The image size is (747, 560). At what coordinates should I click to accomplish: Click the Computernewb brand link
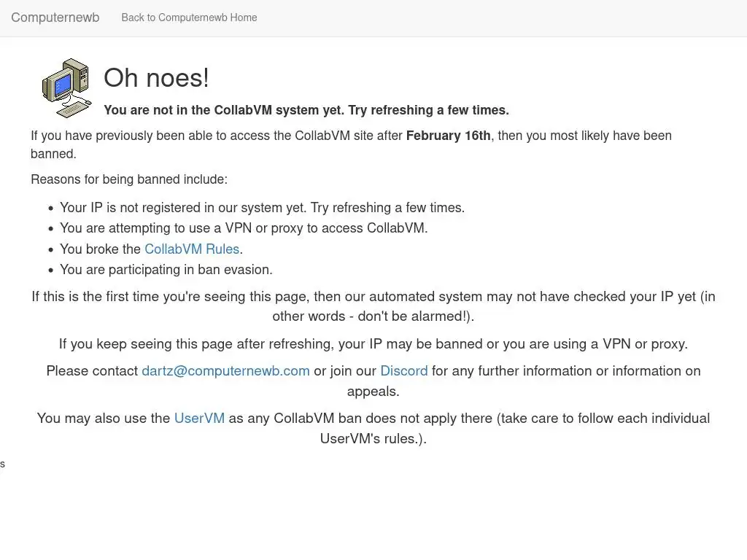tap(55, 17)
